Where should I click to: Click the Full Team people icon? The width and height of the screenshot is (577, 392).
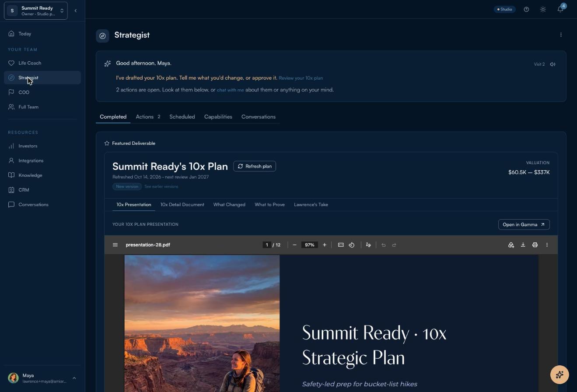pyautogui.click(x=11, y=107)
